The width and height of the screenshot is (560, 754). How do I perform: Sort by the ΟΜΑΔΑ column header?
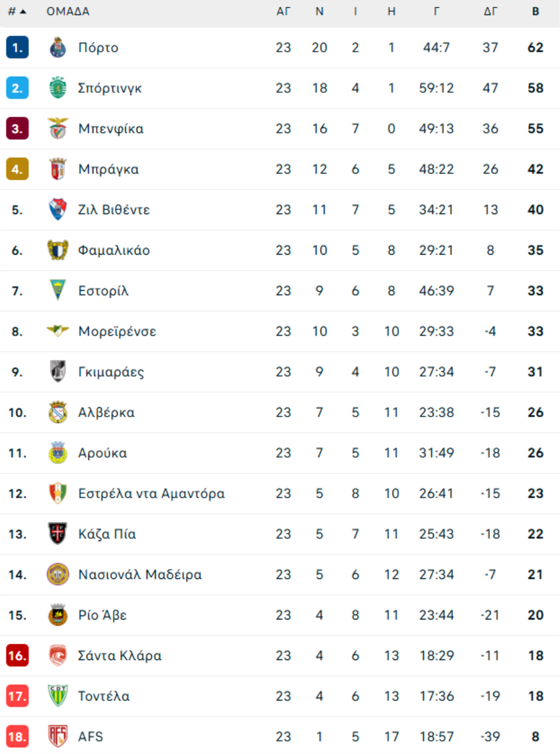tap(68, 11)
